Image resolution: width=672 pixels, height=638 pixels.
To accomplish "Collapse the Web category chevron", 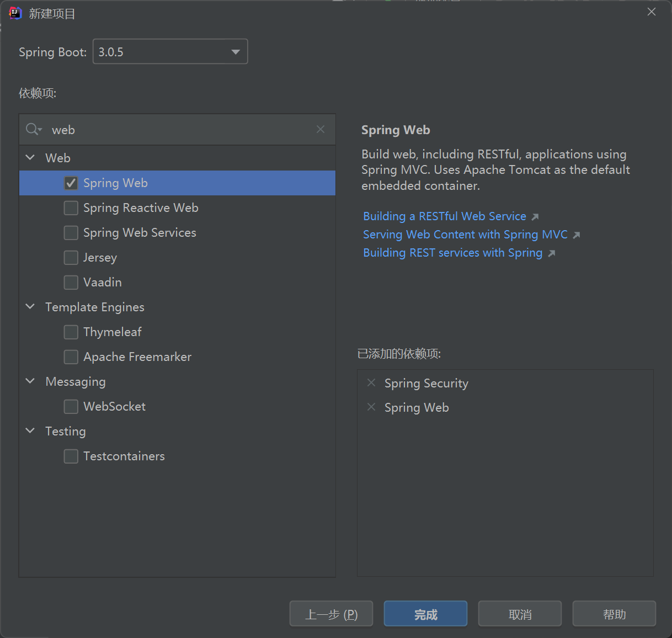I will pos(30,157).
